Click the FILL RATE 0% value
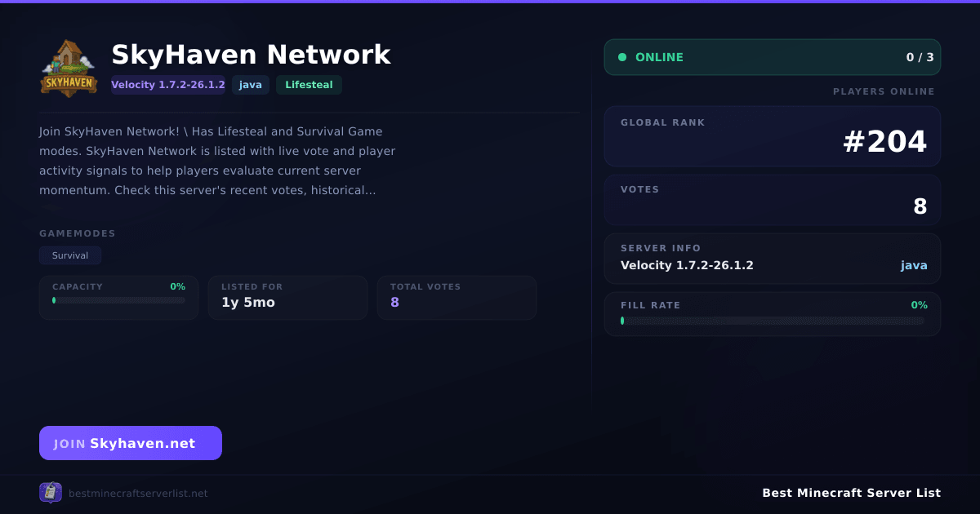This screenshot has width=980, height=514. (920, 305)
